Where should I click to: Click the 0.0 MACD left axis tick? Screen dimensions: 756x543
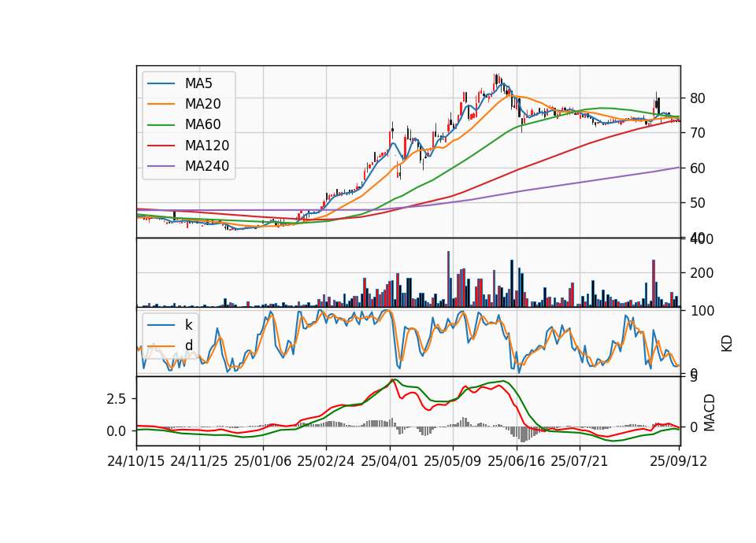click(117, 431)
